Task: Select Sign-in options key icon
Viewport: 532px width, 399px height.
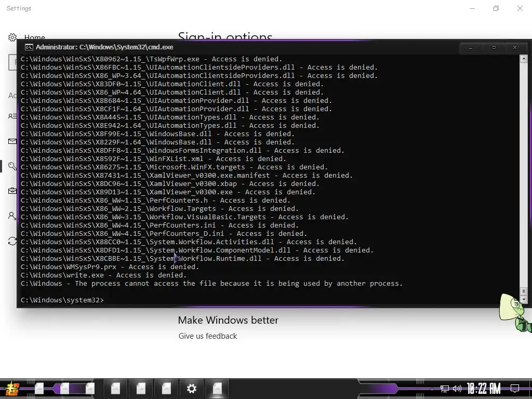Action: (12, 166)
